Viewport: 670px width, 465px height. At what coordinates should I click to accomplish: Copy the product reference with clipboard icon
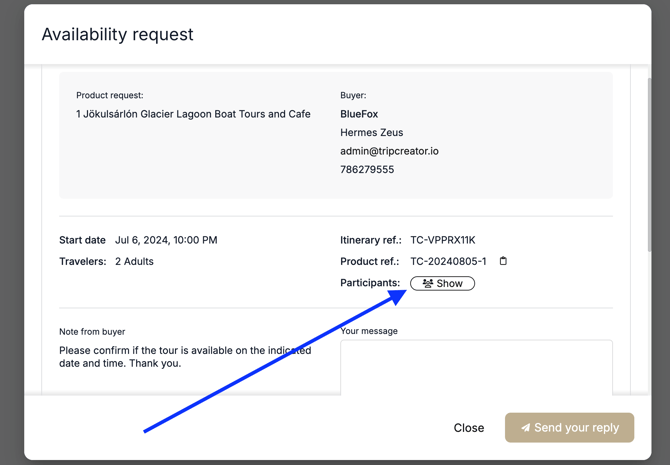(503, 261)
